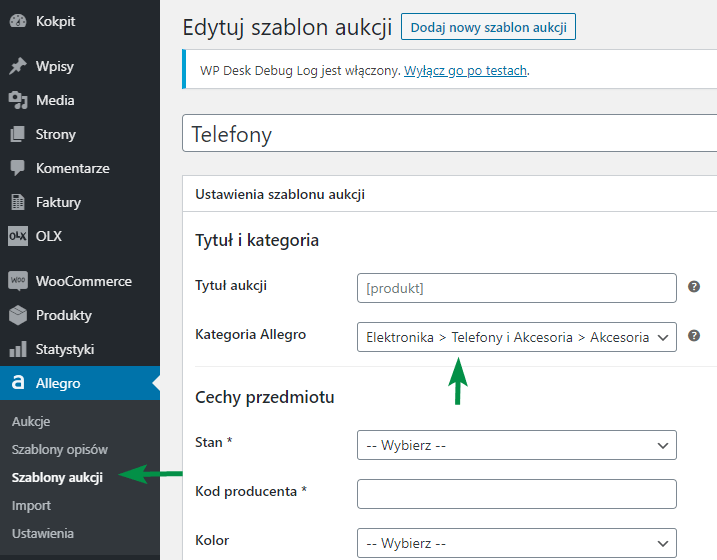Click the Faktury invoice icon
This screenshot has height=560, width=717.
18,202
